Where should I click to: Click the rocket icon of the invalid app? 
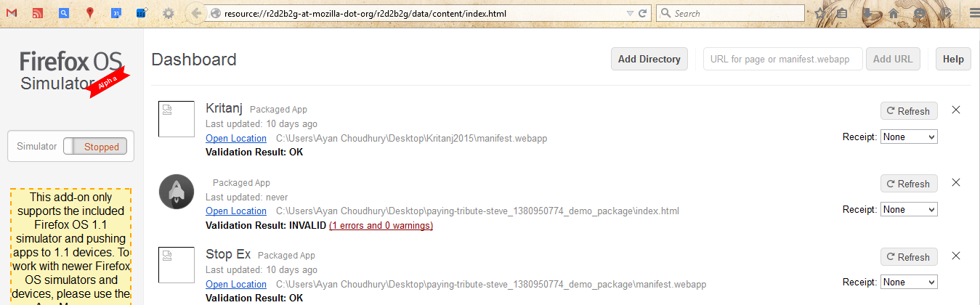[176, 192]
